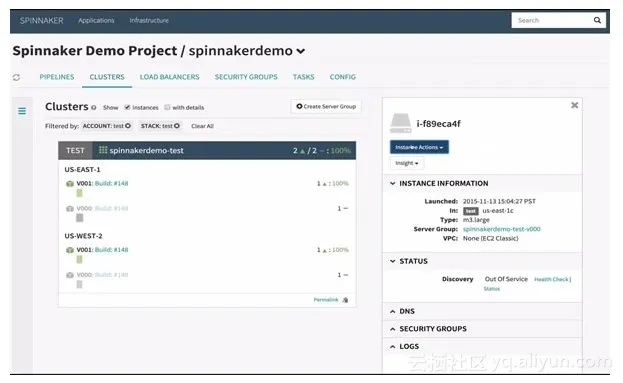Click the Status link under Discovery
This screenshot has width=623, height=383.
click(492, 289)
